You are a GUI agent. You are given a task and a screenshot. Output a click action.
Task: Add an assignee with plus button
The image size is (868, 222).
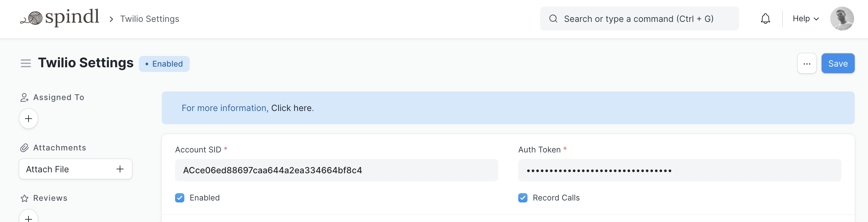pyautogui.click(x=29, y=119)
